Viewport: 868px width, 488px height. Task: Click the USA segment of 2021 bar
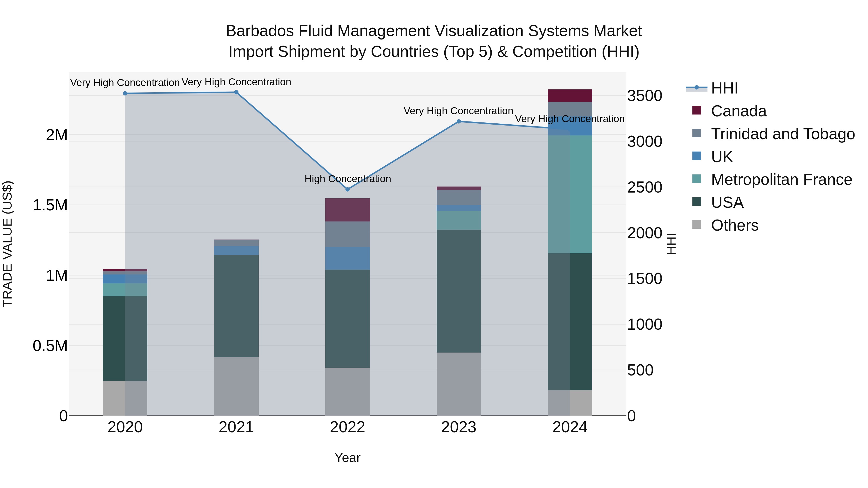(236, 306)
